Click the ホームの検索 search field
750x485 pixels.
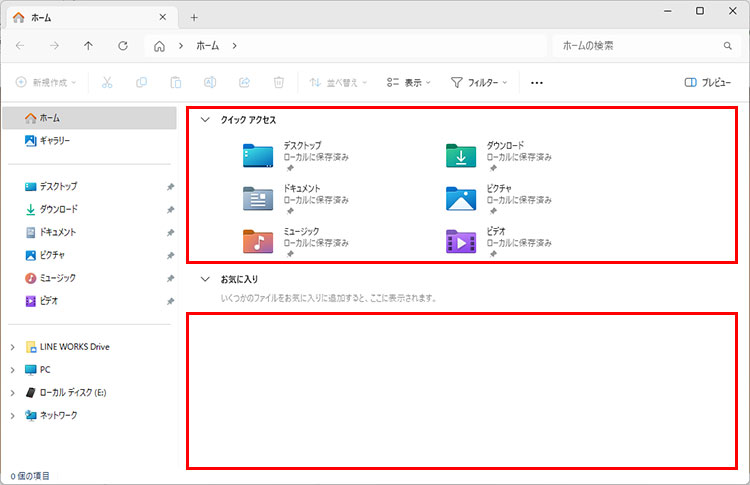point(638,46)
